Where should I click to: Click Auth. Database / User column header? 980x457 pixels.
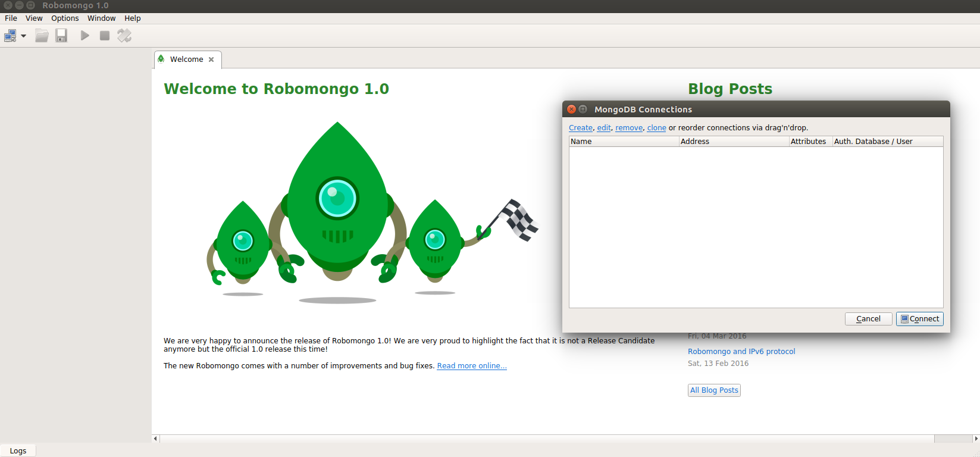pos(887,142)
